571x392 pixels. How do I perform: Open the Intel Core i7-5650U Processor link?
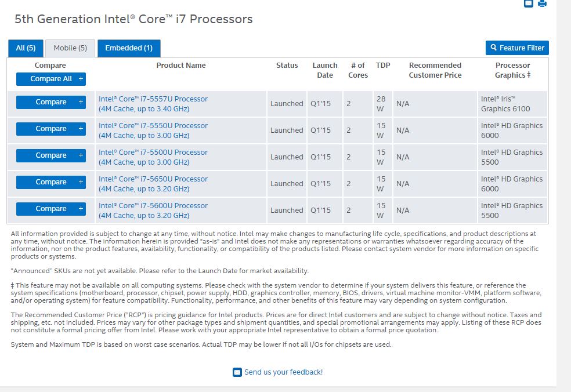pyautogui.click(x=153, y=179)
